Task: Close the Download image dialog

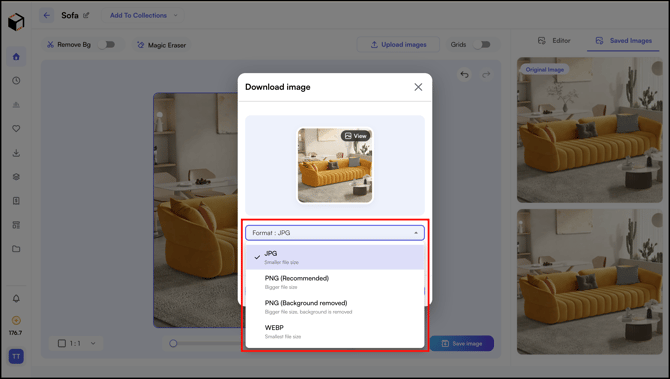Action: (418, 87)
